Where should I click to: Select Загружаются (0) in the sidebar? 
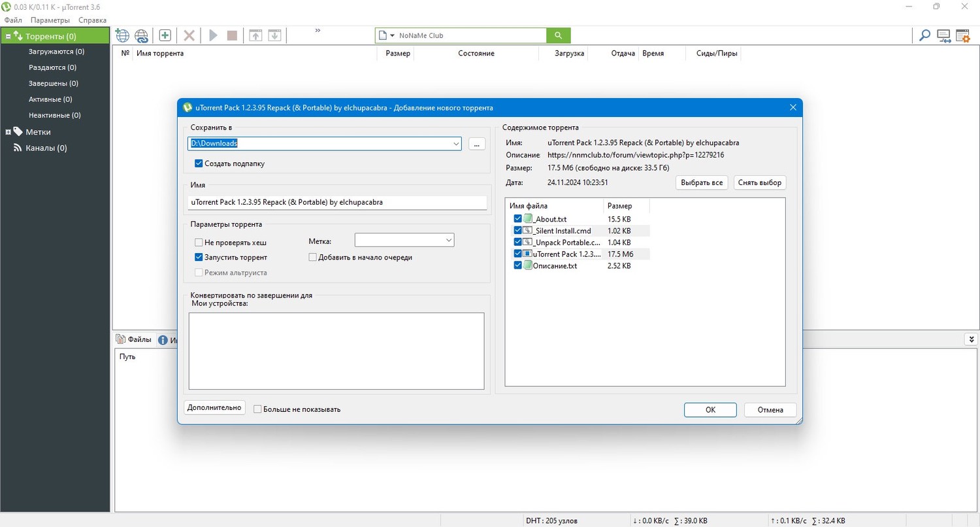56,51
